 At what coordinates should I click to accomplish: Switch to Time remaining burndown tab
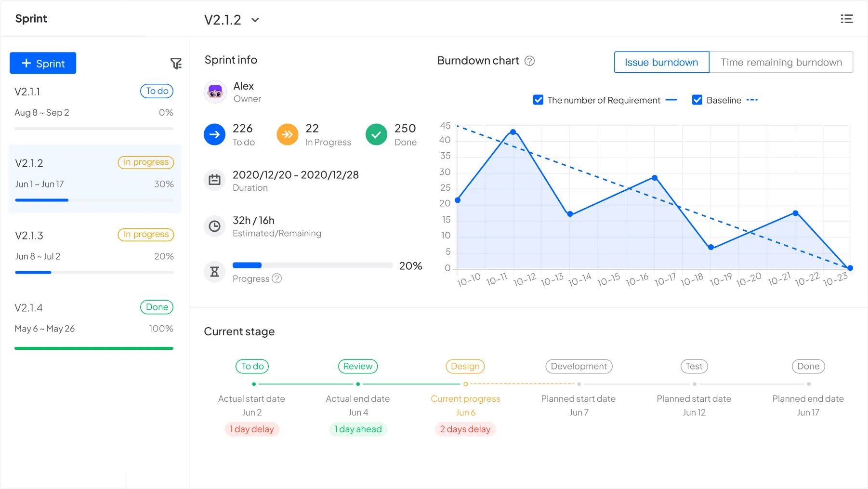click(781, 62)
